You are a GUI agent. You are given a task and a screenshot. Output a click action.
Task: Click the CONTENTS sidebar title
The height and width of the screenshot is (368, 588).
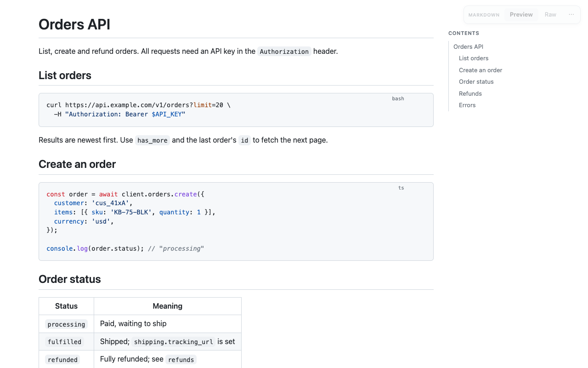coord(464,33)
